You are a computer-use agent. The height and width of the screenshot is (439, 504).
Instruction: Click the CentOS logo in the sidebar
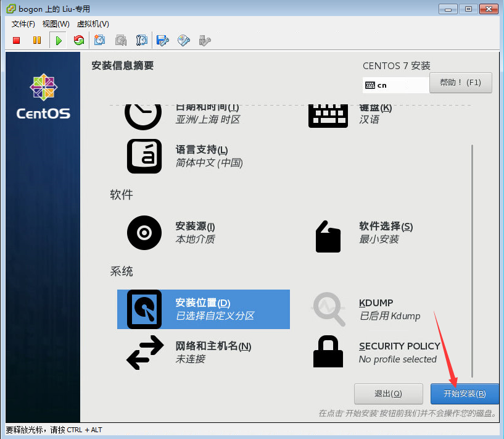[43, 97]
